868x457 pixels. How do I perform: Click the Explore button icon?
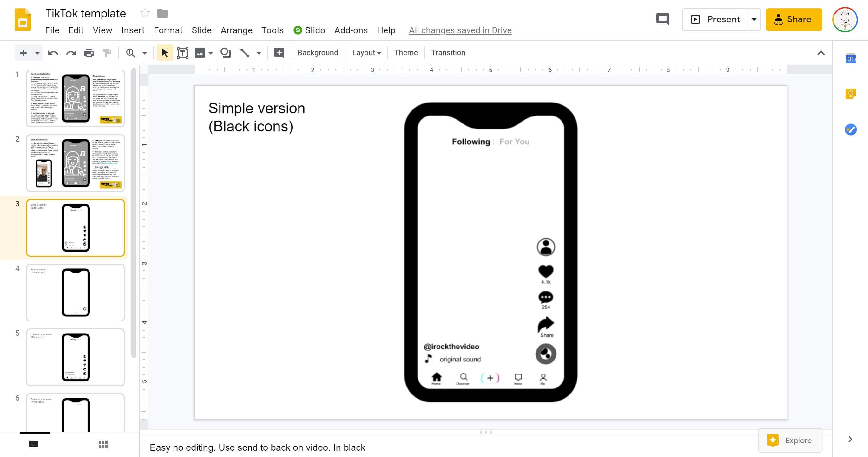click(773, 440)
